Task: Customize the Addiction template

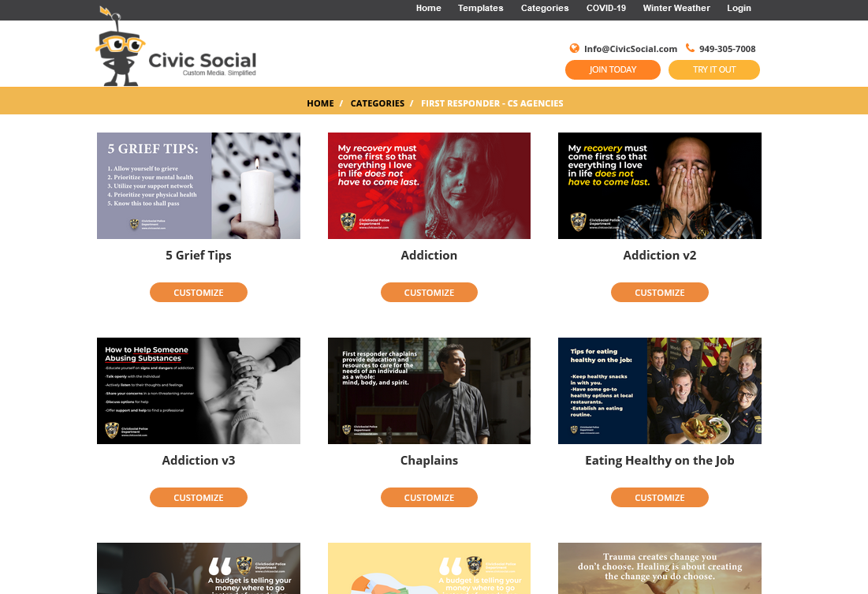Action: pyautogui.click(x=429, y=293)
